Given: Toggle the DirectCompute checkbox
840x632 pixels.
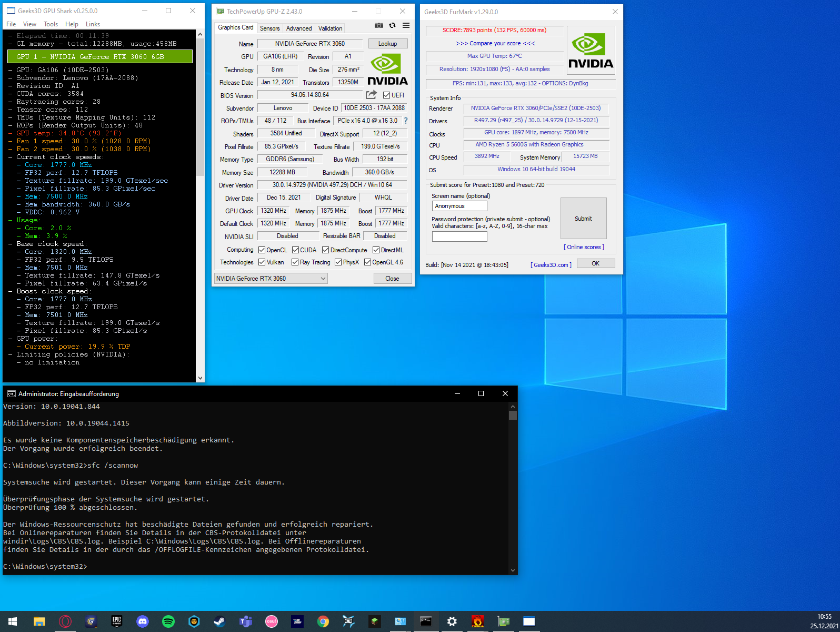Looking at the screenshot, I should coord(326,250).
